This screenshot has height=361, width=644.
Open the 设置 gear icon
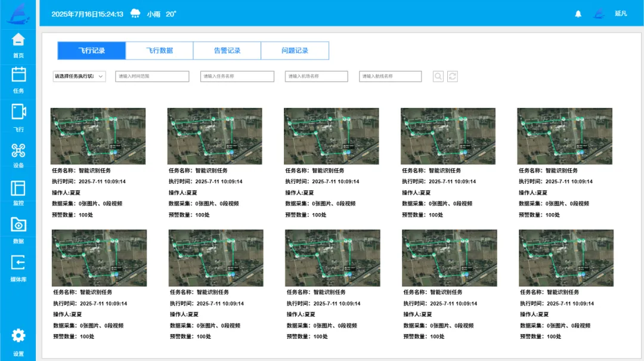(18, 335)
